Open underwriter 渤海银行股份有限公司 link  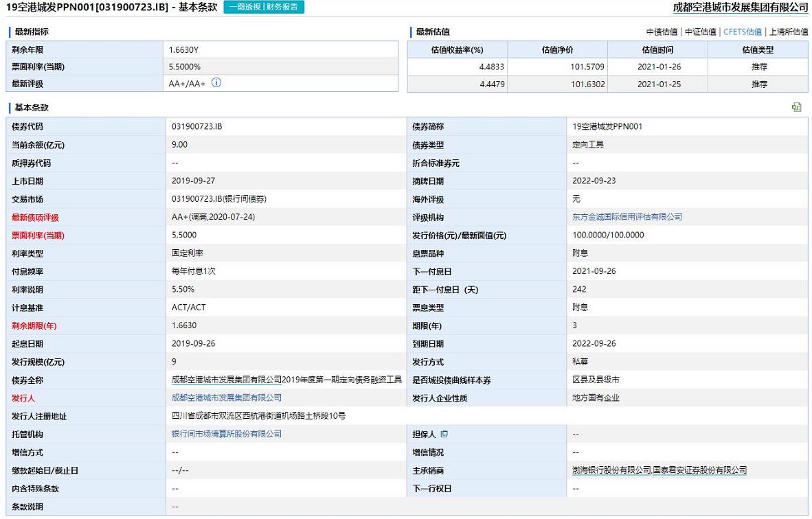[611, 470]
